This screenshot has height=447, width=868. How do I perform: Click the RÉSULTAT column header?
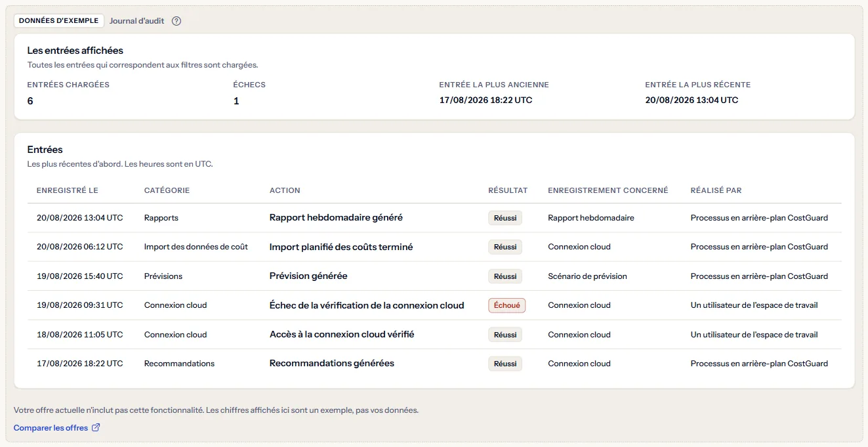tap(508, 190)
